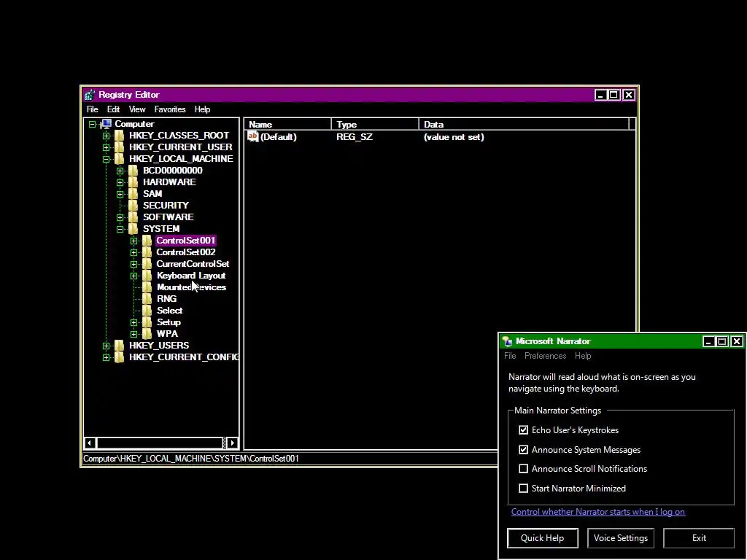Open Control whether Narrator starts link
Screen dimensions: 747x560
(x=598, y=512)
